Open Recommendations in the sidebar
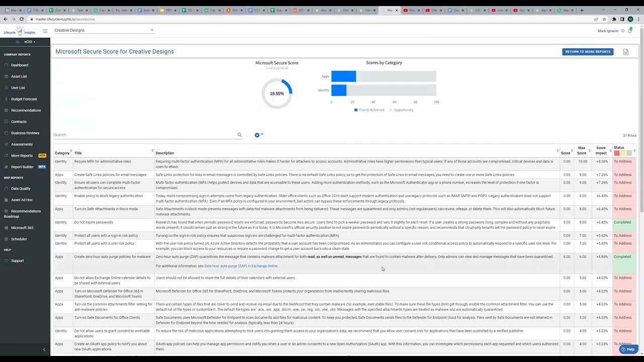 [26, 110]
